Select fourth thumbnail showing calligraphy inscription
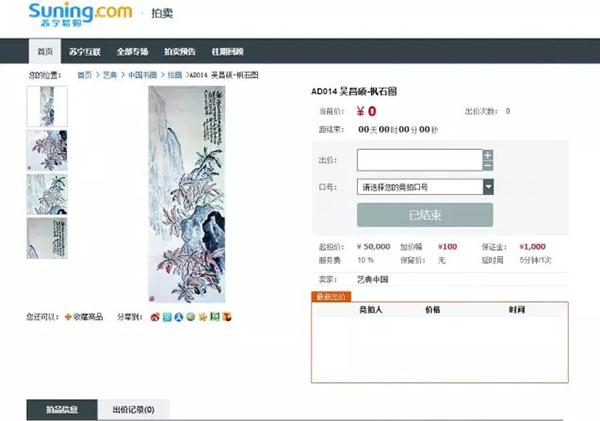This screenshot has height=421, width=600. [47, 238]
